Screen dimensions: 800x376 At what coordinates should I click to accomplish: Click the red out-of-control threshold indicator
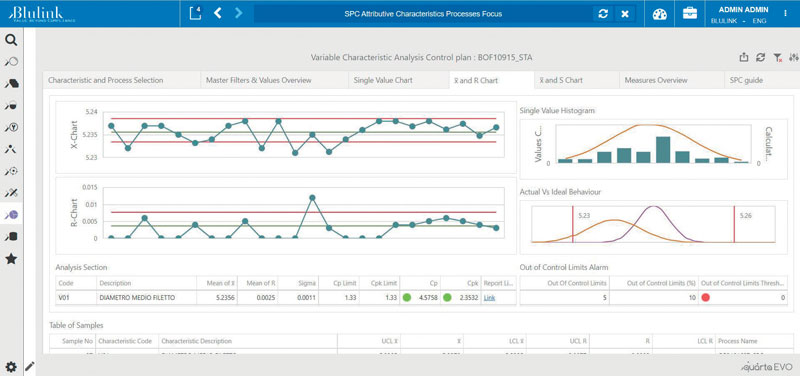pyautogui.click(x=705, y=297)
